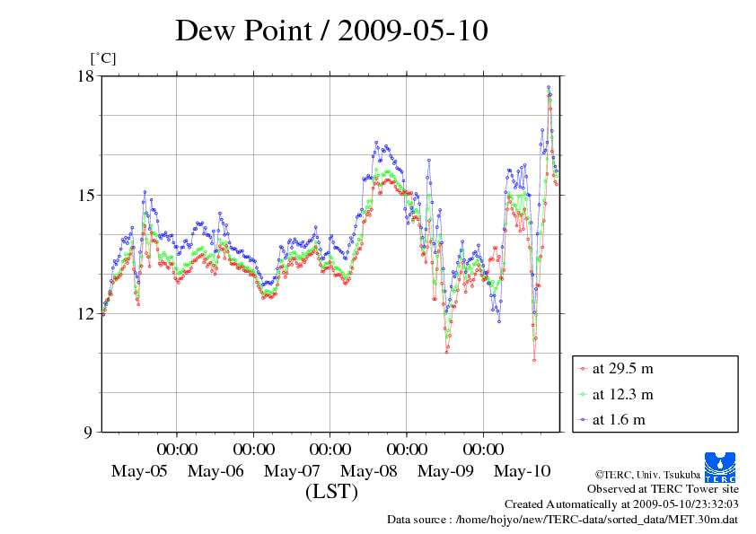This screenshot has width=756, height=534.
Task: Select the 'at 29.5 m' legend label
Action: (x=623, y=369)
